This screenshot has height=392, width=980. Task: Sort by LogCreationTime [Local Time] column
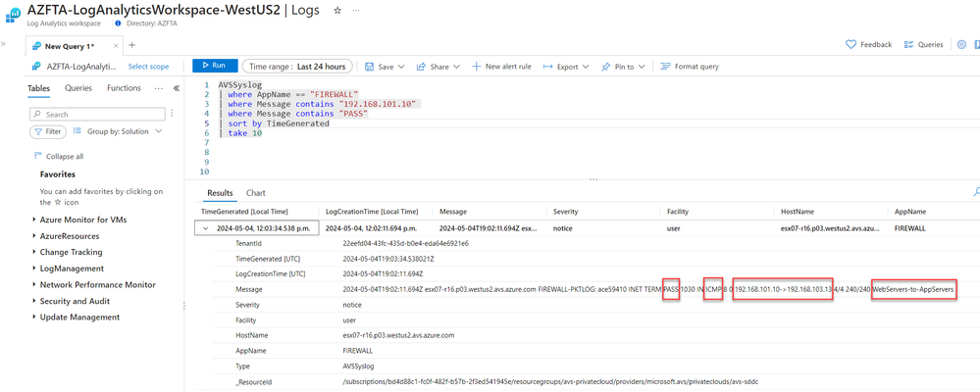372,213
